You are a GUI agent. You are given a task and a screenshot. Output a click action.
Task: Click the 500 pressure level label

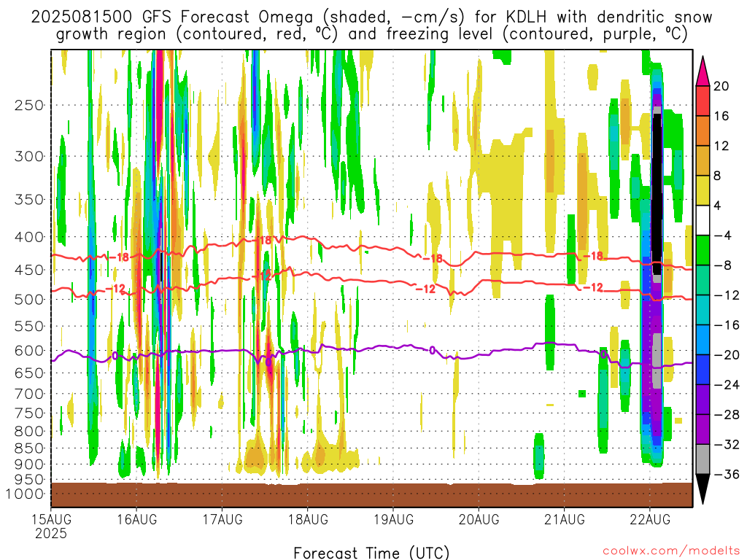pyautogui.click(x=29, y=300)
